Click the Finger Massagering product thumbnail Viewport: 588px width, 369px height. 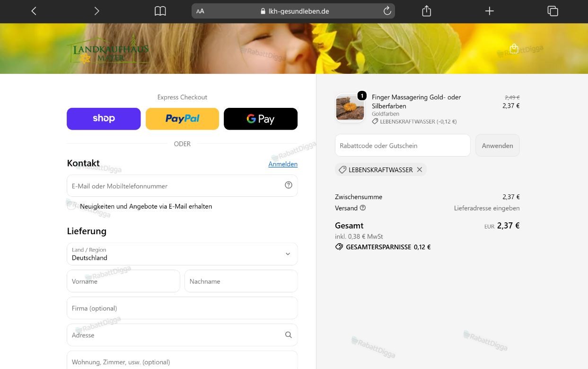click(x=350, y=108)
